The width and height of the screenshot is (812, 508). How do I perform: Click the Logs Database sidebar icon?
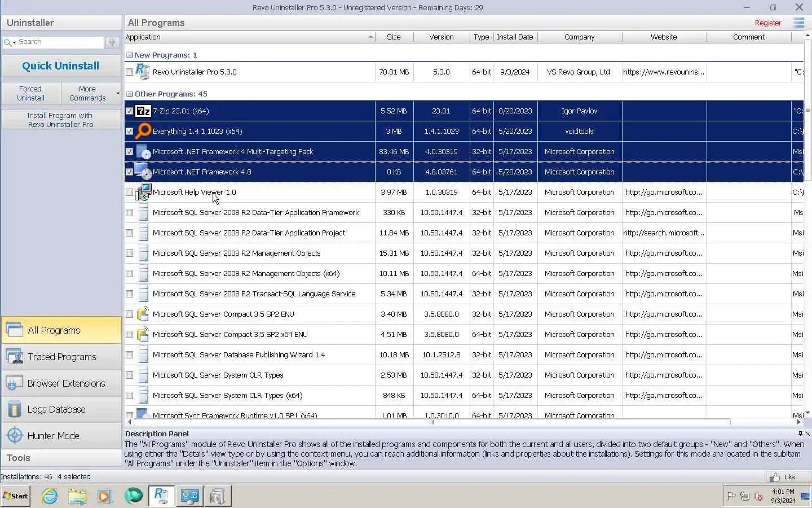pyautogui.click(x=14, y=409)
